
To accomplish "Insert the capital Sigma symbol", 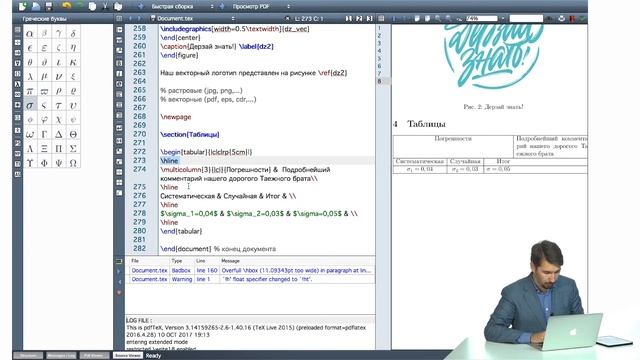I will click(73, 148).
